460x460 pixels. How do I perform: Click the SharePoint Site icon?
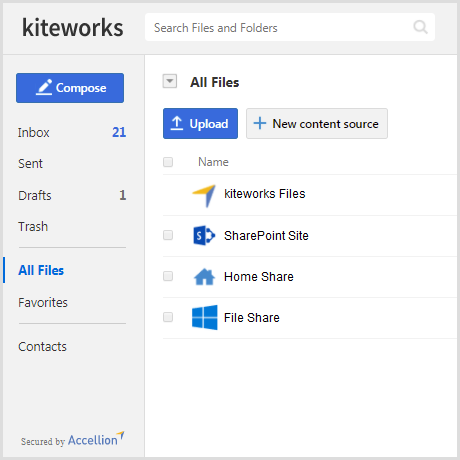tap(204, 236)
